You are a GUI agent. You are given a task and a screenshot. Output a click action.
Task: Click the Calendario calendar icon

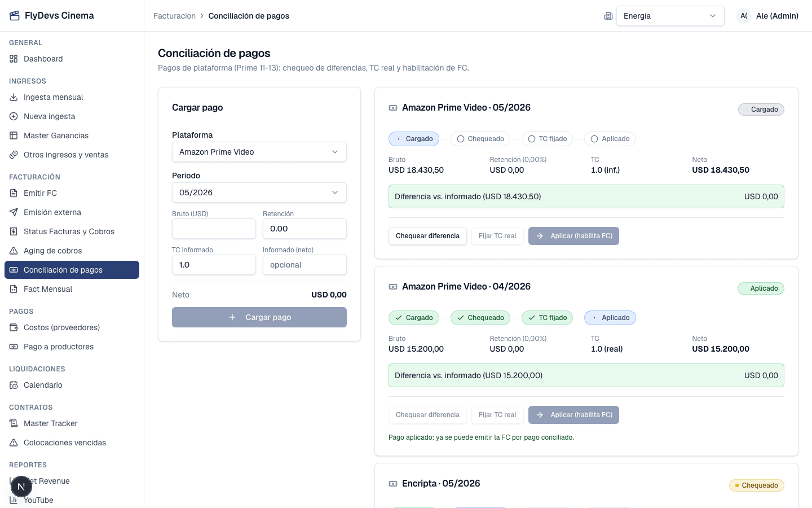click(x=14, y=385)
